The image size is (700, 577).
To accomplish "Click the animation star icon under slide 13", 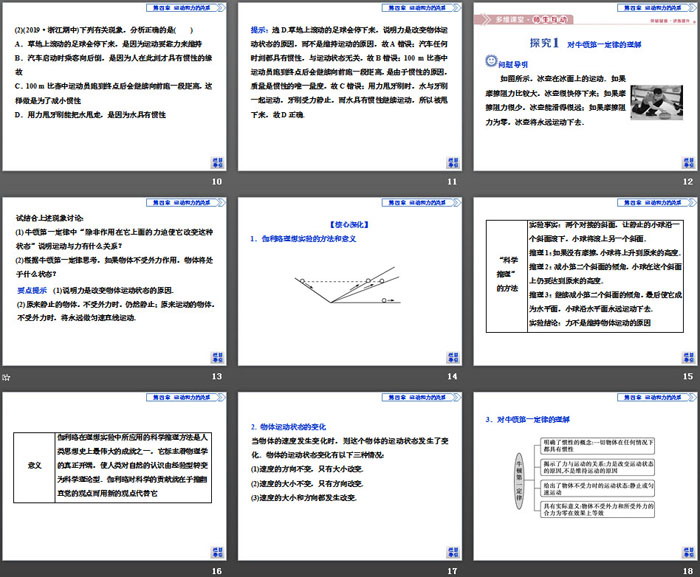I will coord(6,377).
